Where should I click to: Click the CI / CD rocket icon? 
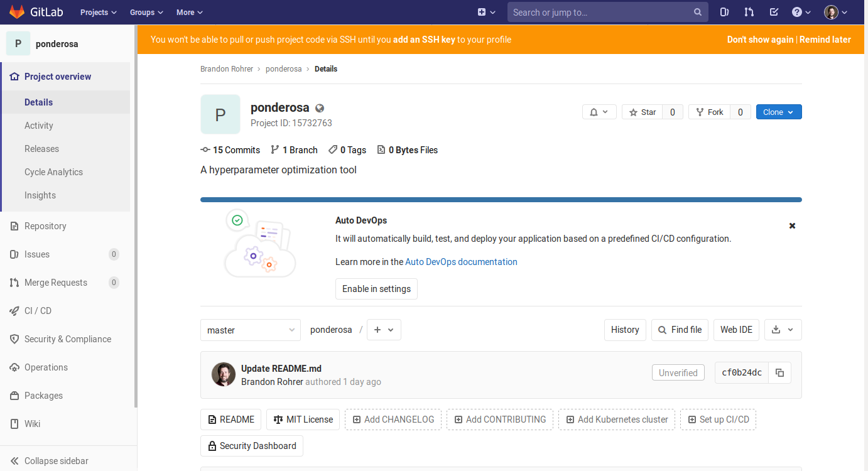click(x=14, y=311)
